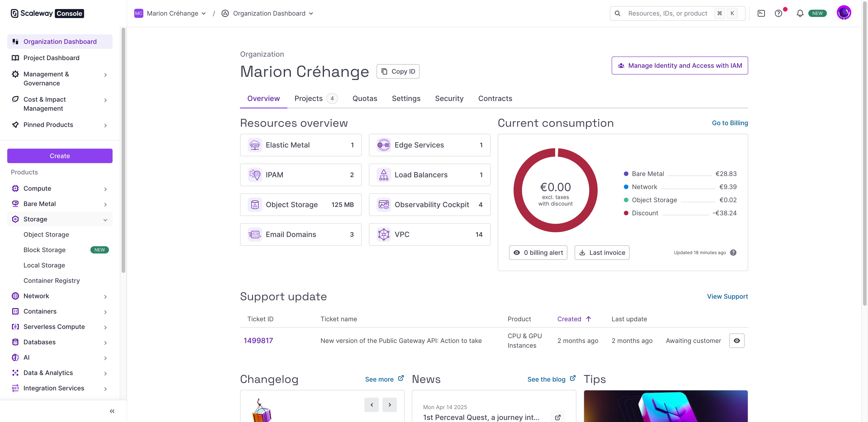The image size is (868, 422).
Task: Open Manage Identity and Access with IAM
Action: pyautogui.click(x=680, y=66)
